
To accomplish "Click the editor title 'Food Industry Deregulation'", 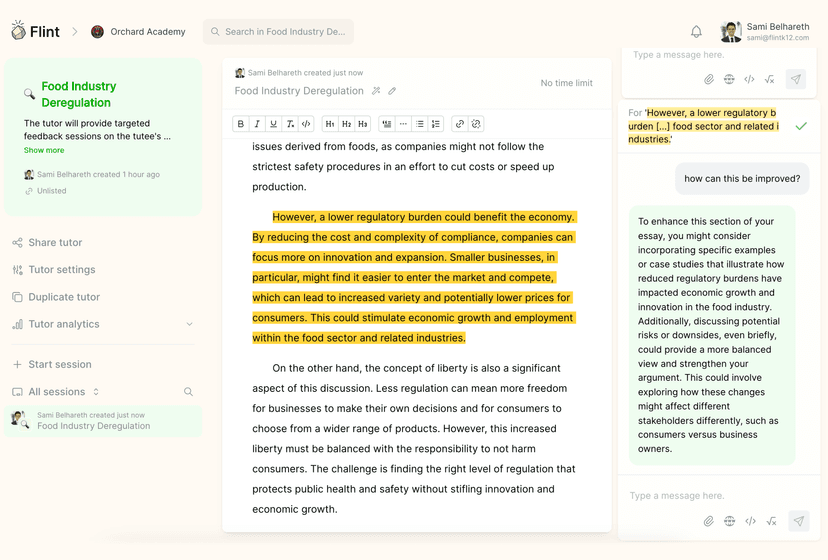I will [x=299, y=91].
